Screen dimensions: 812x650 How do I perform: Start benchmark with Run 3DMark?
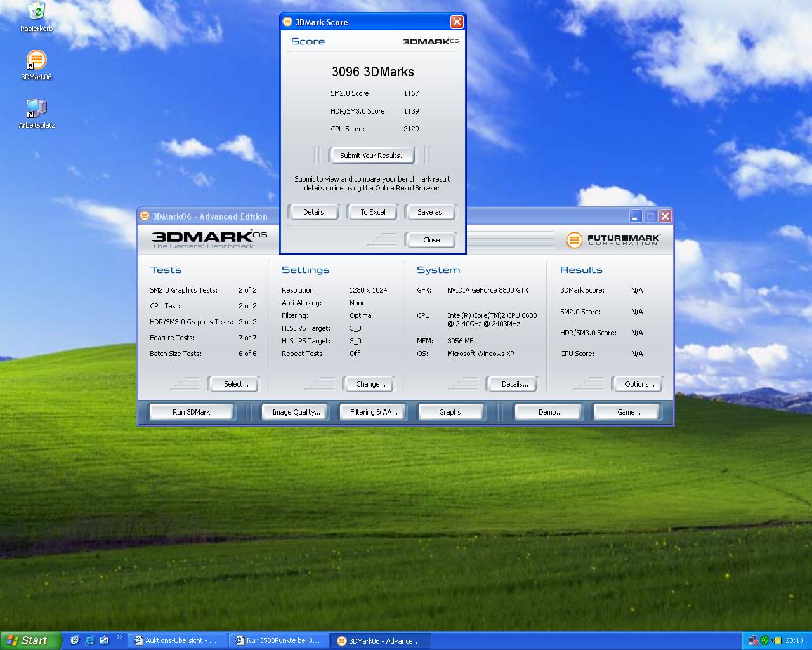click(191, 412)
